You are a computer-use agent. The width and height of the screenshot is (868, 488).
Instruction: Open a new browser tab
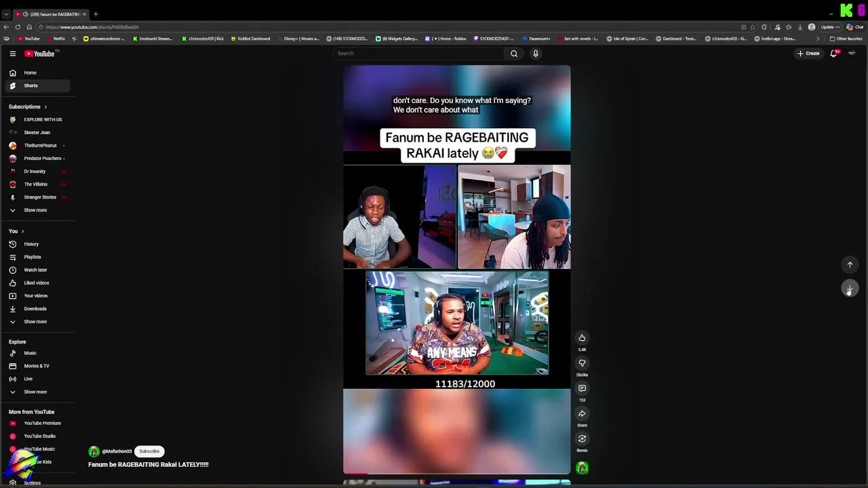point(96,14)
